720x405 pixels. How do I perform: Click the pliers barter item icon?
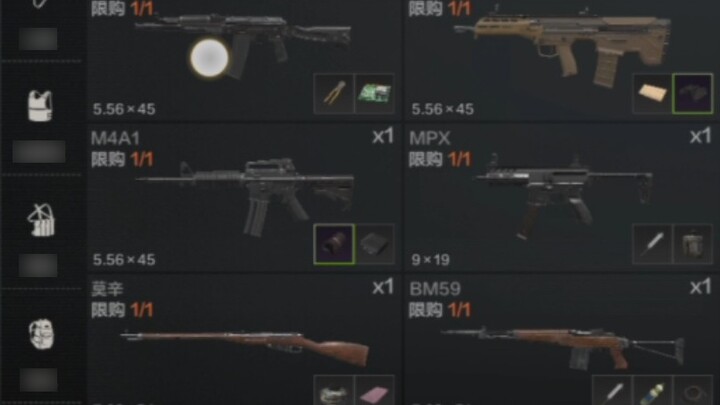334,94
